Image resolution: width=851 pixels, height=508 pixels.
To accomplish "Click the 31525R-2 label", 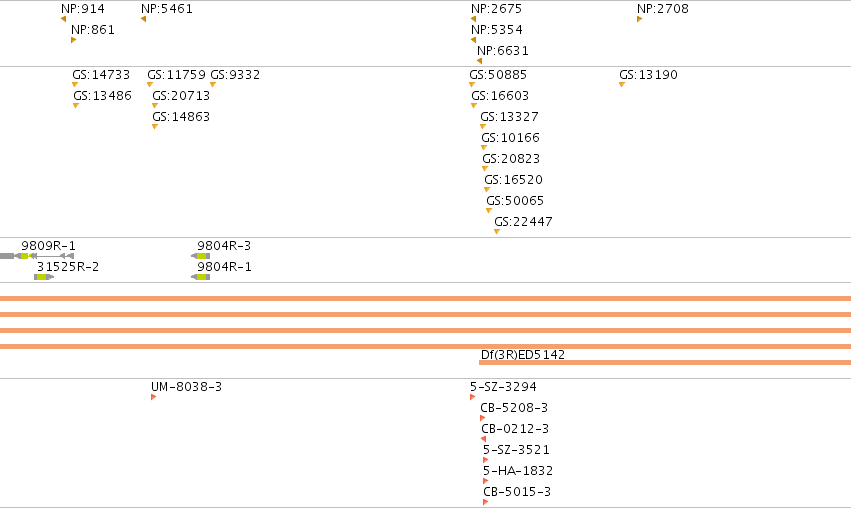I will pyautogui.click(x=68, y=268).
